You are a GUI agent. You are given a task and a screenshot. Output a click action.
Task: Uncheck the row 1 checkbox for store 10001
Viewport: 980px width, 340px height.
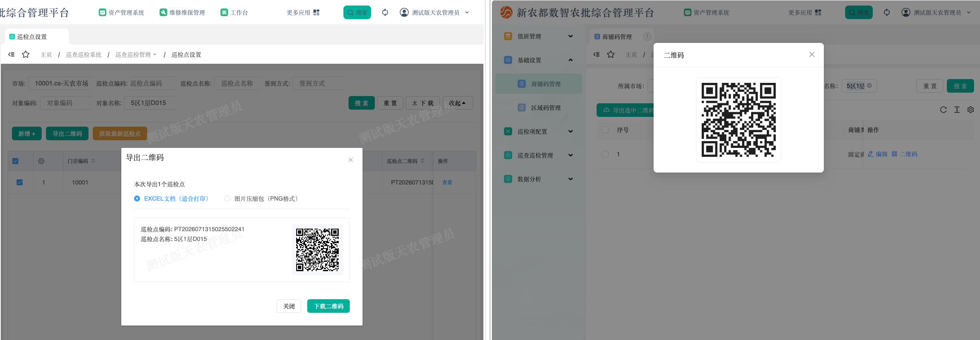(x=20, y=182)
